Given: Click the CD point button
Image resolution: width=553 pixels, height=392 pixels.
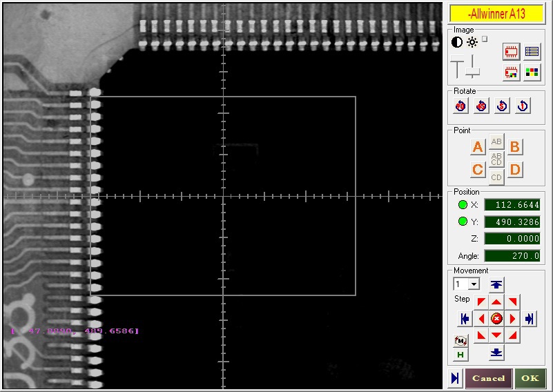Looking at the screenshot, I should coord(496,177).
